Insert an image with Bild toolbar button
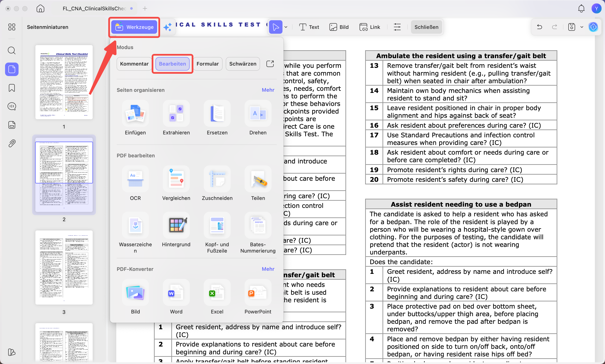 pyautogui.click(x=339, y=27)
